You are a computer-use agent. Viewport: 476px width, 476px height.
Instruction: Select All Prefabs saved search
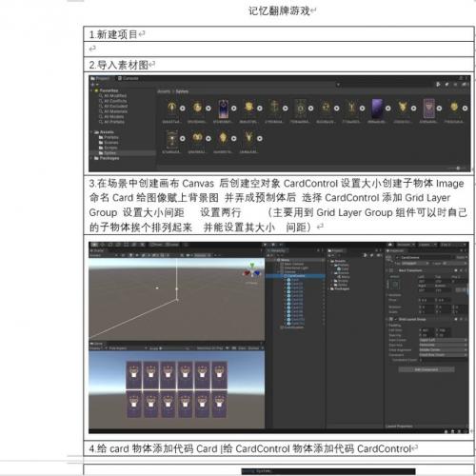pyautogui.click(x=111, y=122)
